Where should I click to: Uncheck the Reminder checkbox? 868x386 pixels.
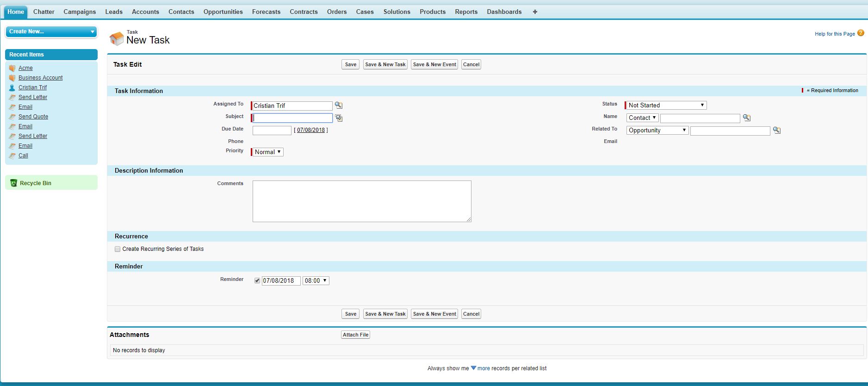pyautogui.click(x=257, y=280)
